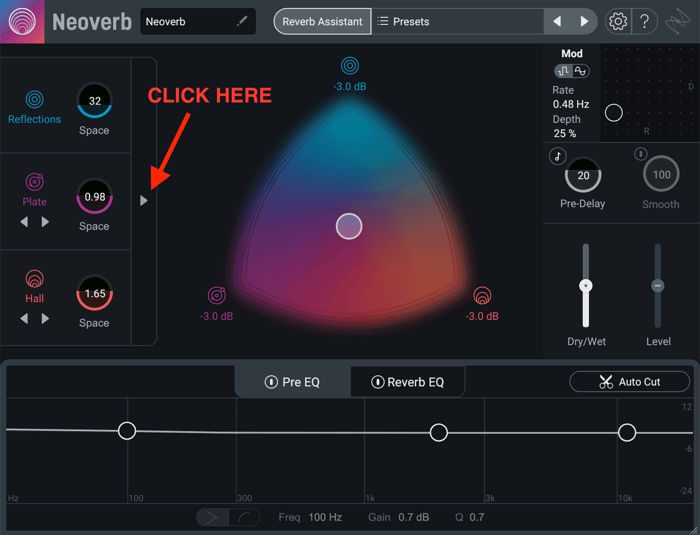Image resolution: width=700 pixels, height=535 pixels.
Task: Click the Depth 25 % value
Action: click(x=565, y=134)
